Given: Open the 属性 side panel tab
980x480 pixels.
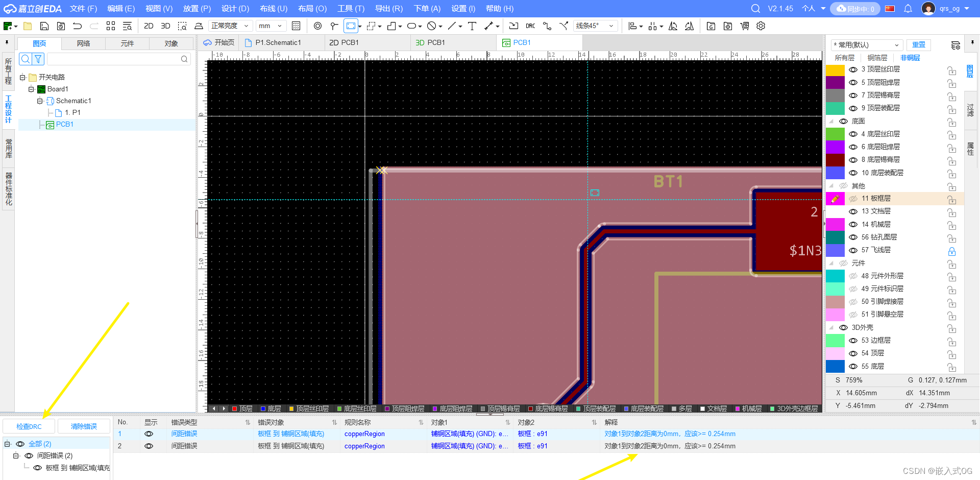Looking at the screenshot, I should 970,149.
